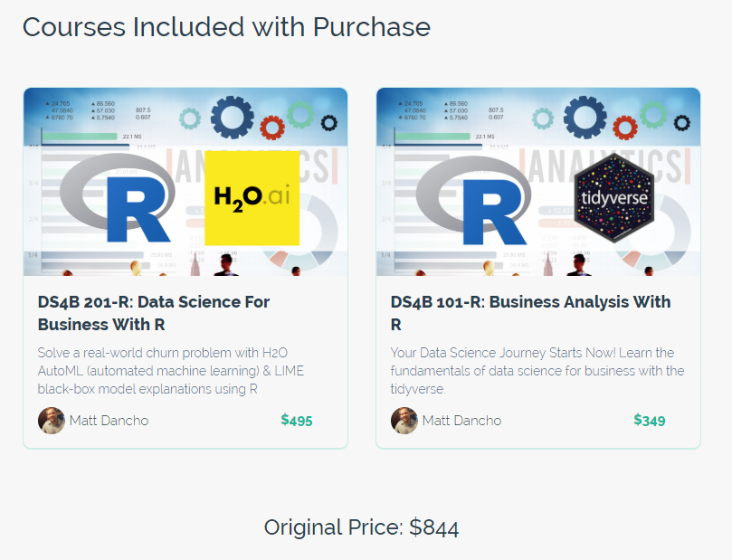Click Matt Dancho avatar on 201-R card
This screenshot has width=732, height=560.
point(52,421)
